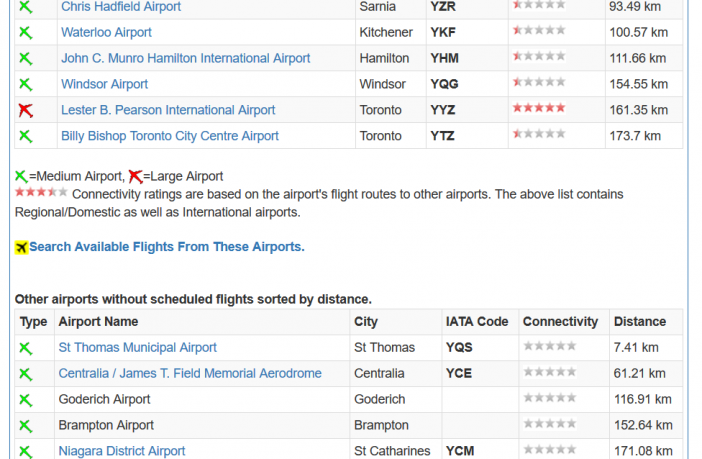Click the Distance column header

(x=640, y=322)
